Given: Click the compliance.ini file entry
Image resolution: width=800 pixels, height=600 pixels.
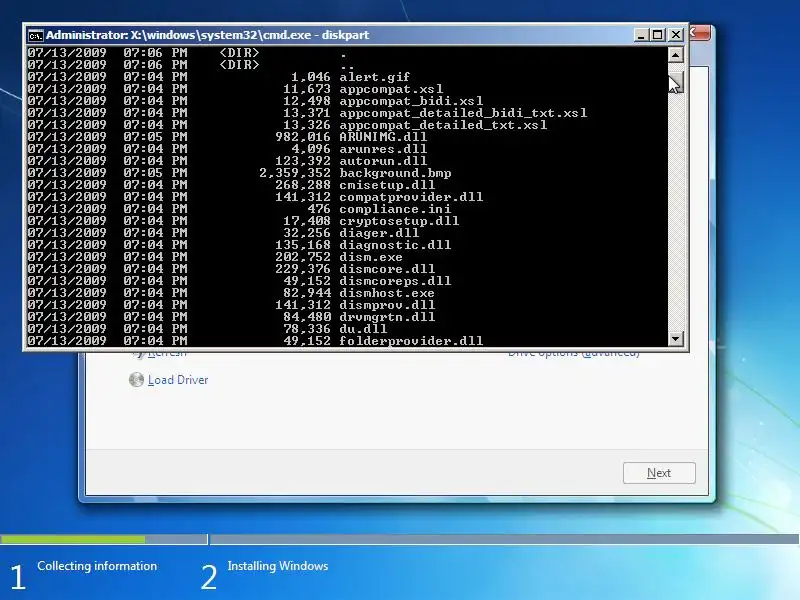Looking at the screenshot, I should pyautogui.click(x=395, y=209).
